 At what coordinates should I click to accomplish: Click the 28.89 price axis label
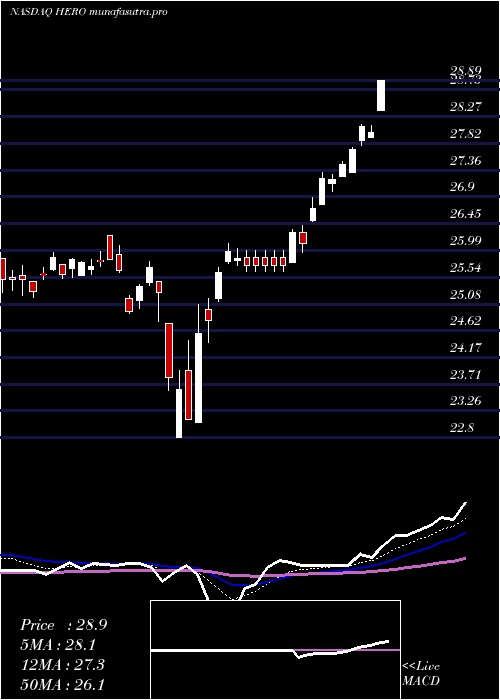(x=465, y=71)
